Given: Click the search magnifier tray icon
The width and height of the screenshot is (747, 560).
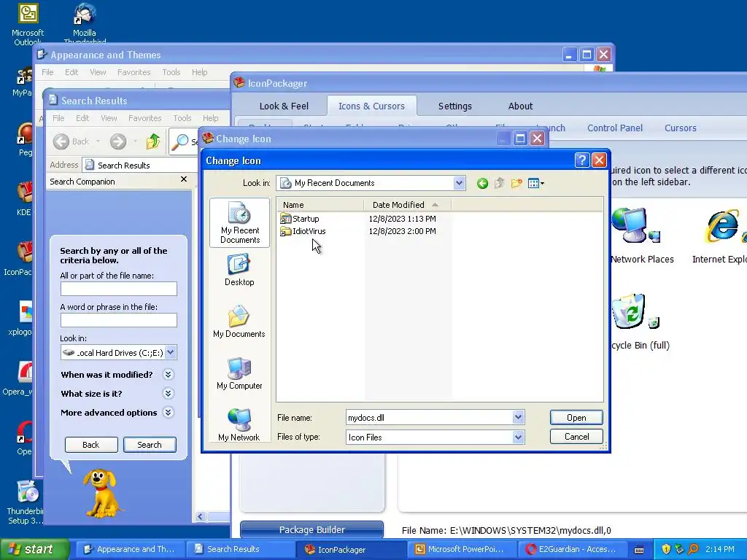Looking at the screenshot, I should [694, 549].
